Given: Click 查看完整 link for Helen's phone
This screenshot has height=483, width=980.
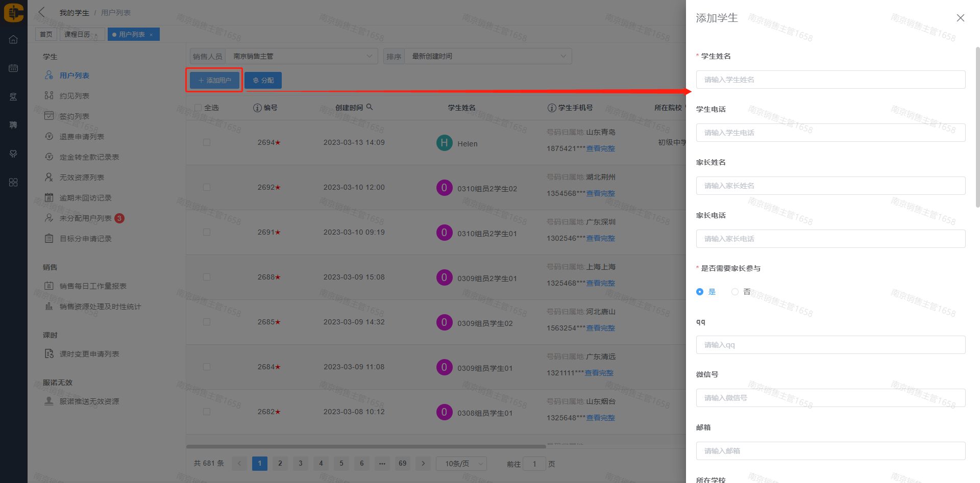Looking at the screenshot, I should (600, 148).
